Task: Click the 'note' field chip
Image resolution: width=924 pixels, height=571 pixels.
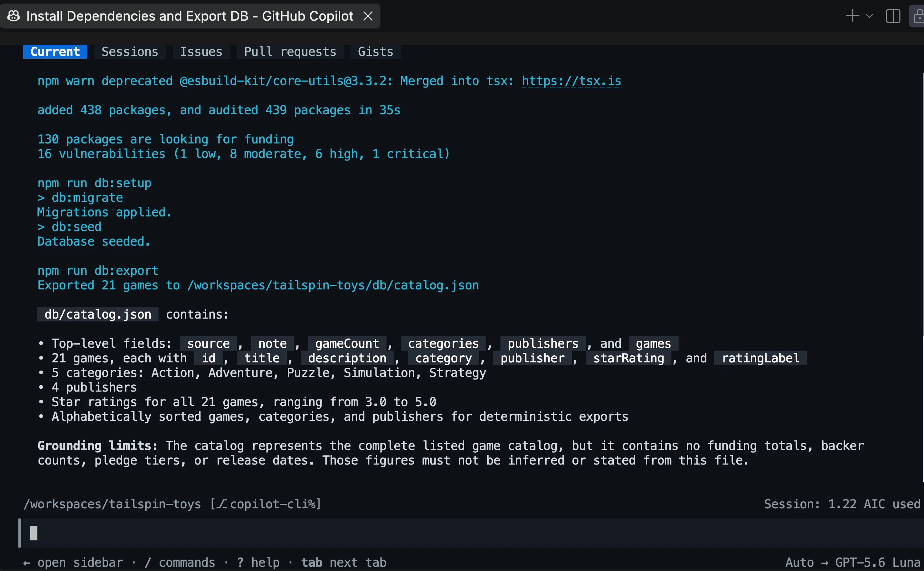Action: pos(272,343)
